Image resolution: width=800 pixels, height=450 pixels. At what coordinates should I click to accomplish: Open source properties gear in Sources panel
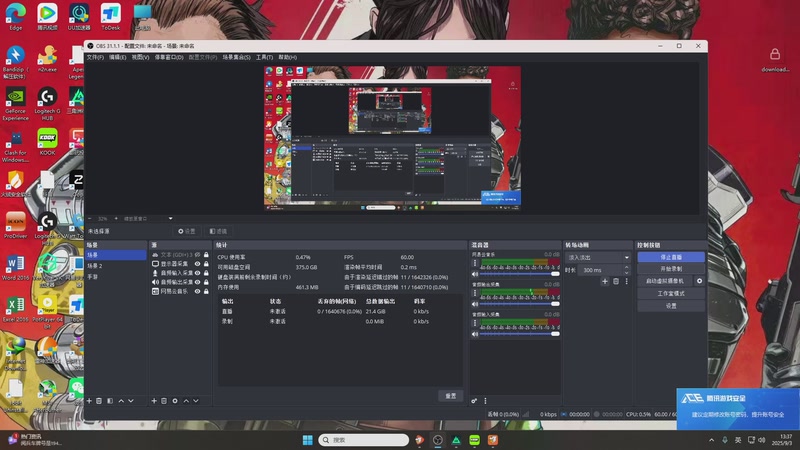tap(175, 401)
